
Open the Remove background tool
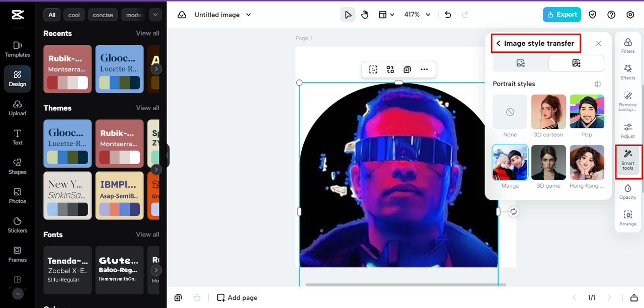[x=628, y=102]
